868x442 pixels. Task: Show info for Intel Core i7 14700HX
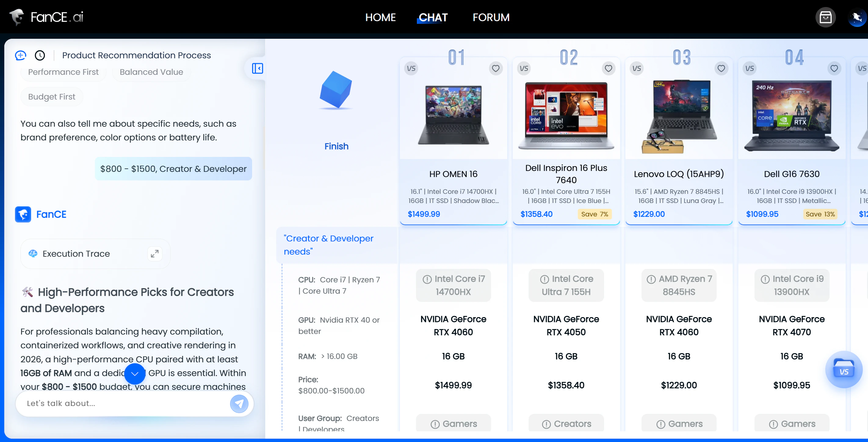(x=427, y=279)
